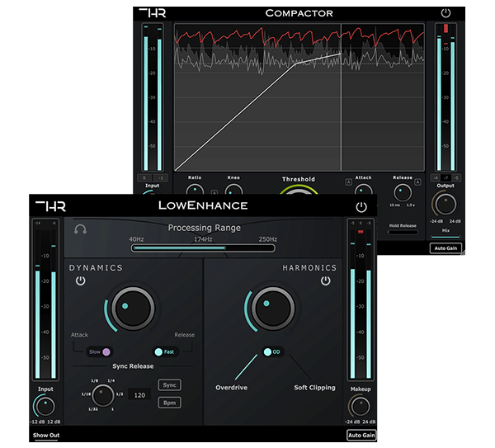Click the Show Out label
This screenshot has height=448, width=495.
pyautogui.click(x=46, y=435)
